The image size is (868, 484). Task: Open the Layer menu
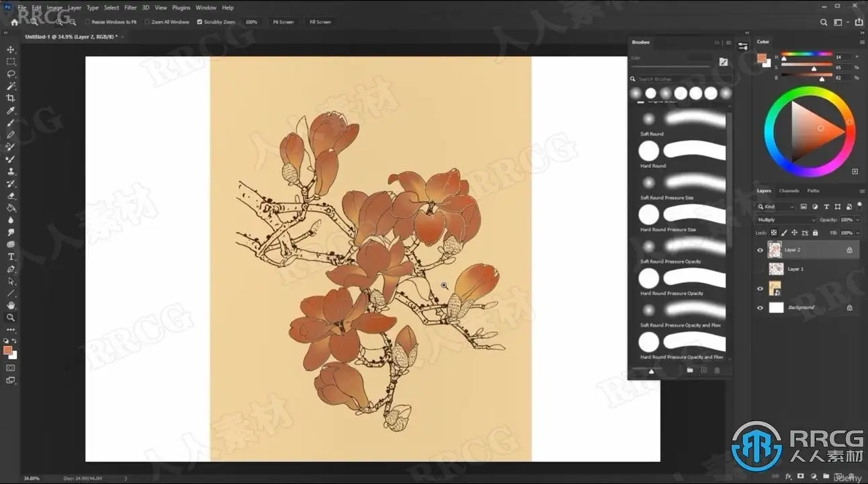pyautogui.click(x=75, y=7)
